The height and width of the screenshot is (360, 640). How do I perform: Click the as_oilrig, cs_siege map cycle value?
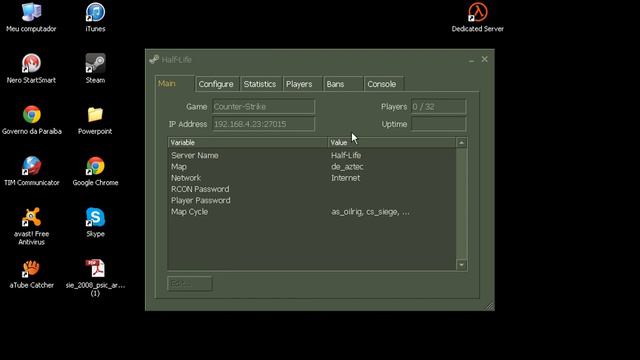pos(370,212)
